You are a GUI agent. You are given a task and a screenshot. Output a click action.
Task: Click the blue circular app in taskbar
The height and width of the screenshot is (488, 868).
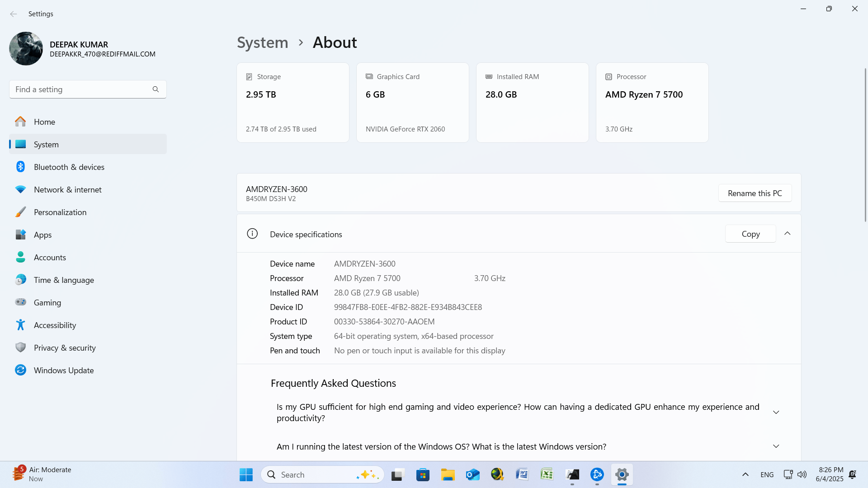(597, 474)
